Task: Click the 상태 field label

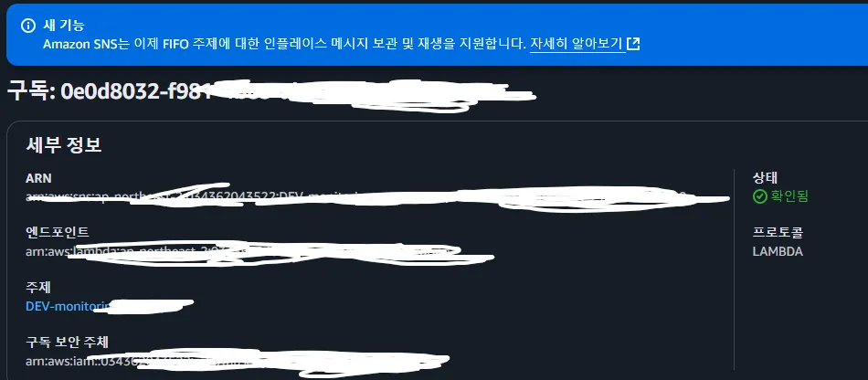Action: pos(765,177)
